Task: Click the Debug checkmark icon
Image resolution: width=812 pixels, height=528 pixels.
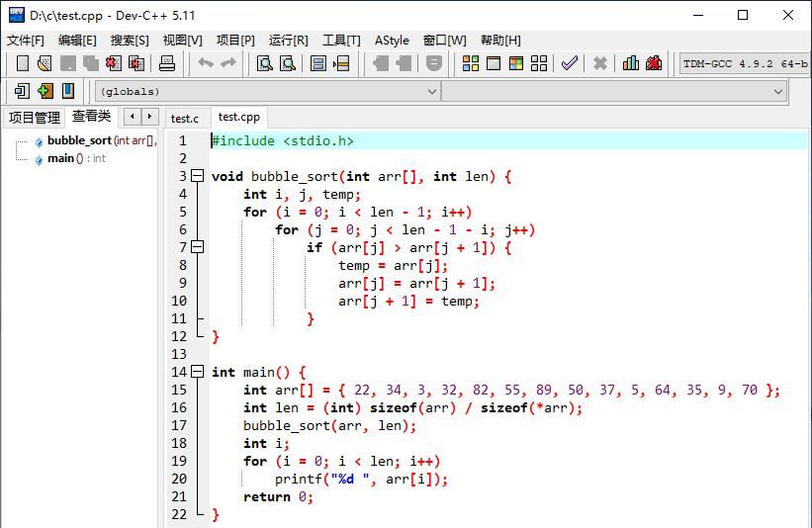Action: pos(569,63)
